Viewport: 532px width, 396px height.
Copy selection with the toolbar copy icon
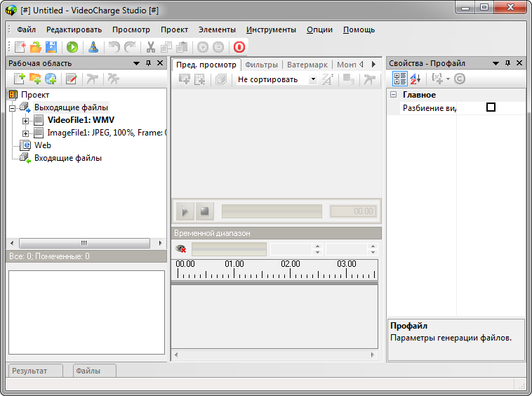[x=166, y=47]
